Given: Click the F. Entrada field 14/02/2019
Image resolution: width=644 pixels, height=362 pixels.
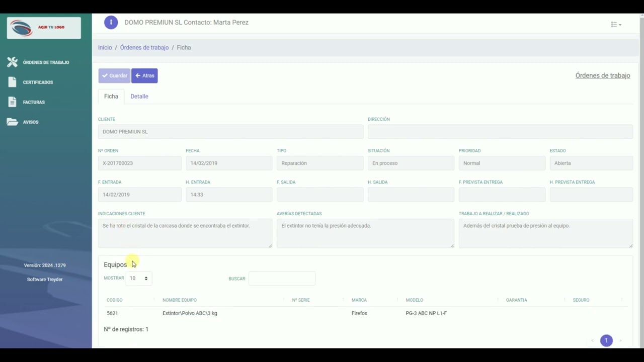Looking at the screenshot, I should pos(140,195).
